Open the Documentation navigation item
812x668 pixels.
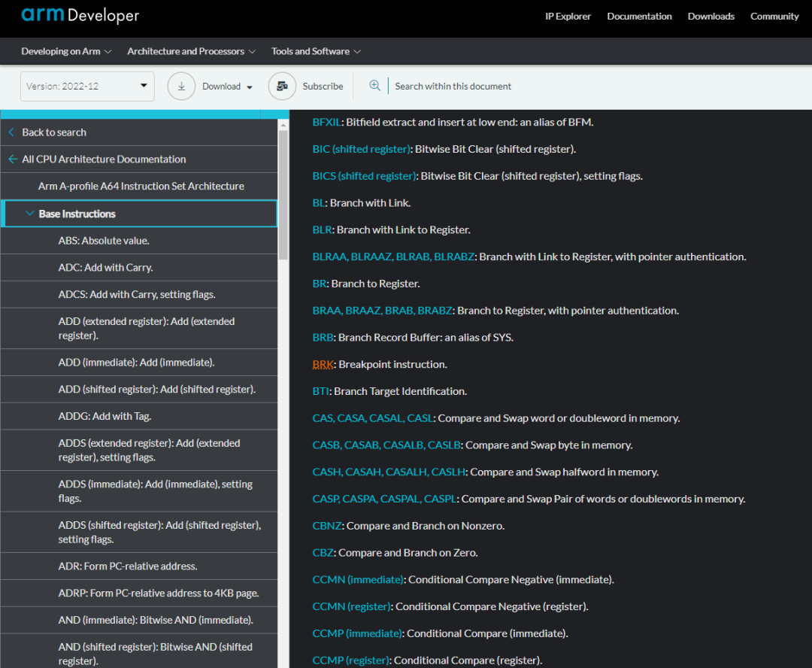point(639,17)
